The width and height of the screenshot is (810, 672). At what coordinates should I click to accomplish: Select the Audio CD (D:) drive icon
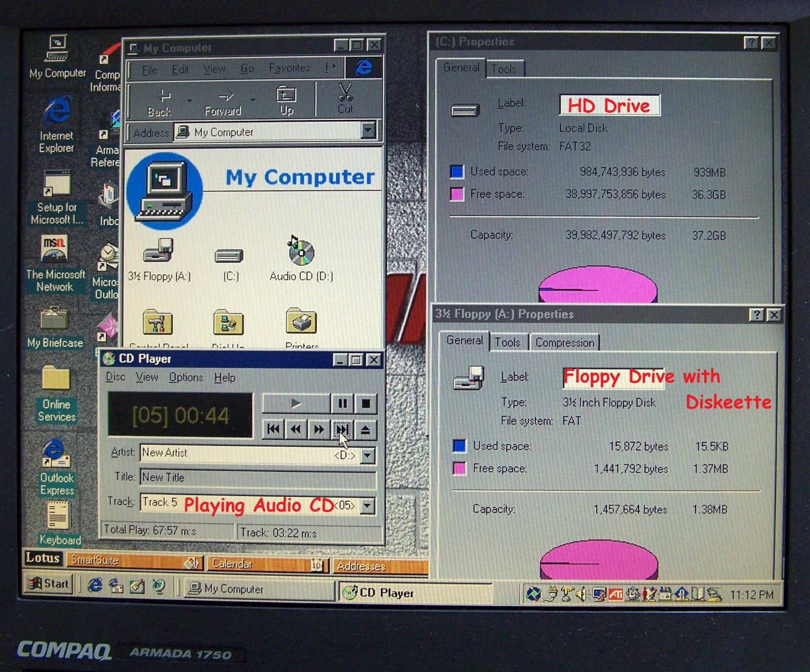[301, 259]
